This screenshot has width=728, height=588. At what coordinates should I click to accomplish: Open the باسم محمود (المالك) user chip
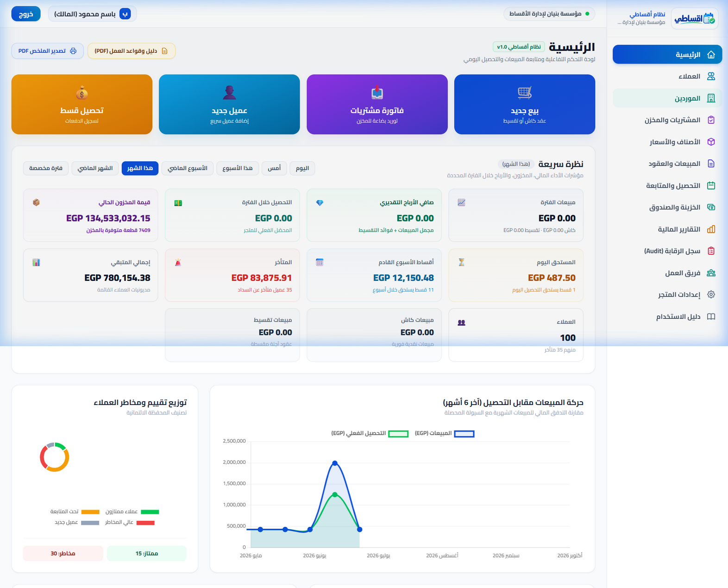tap(92, 14)
